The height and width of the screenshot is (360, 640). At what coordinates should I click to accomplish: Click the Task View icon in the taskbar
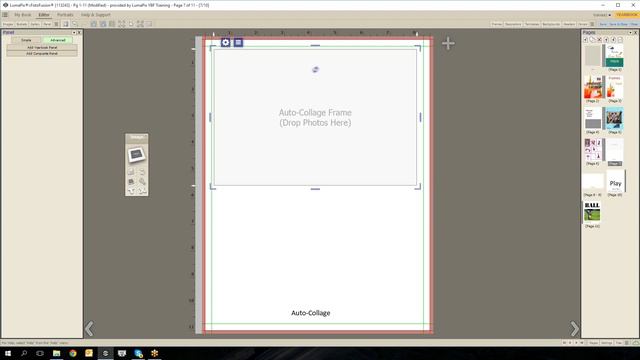coord(40,353)
